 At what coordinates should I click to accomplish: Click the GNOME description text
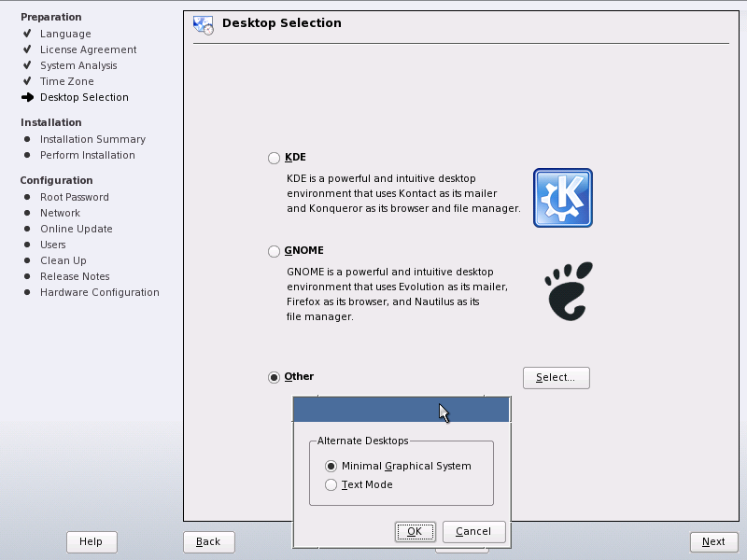[397, 294]
